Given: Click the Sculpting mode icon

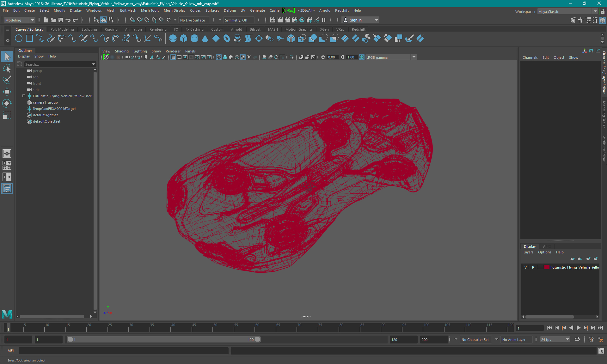Looking at the screenshot, I should pos(88,29).
